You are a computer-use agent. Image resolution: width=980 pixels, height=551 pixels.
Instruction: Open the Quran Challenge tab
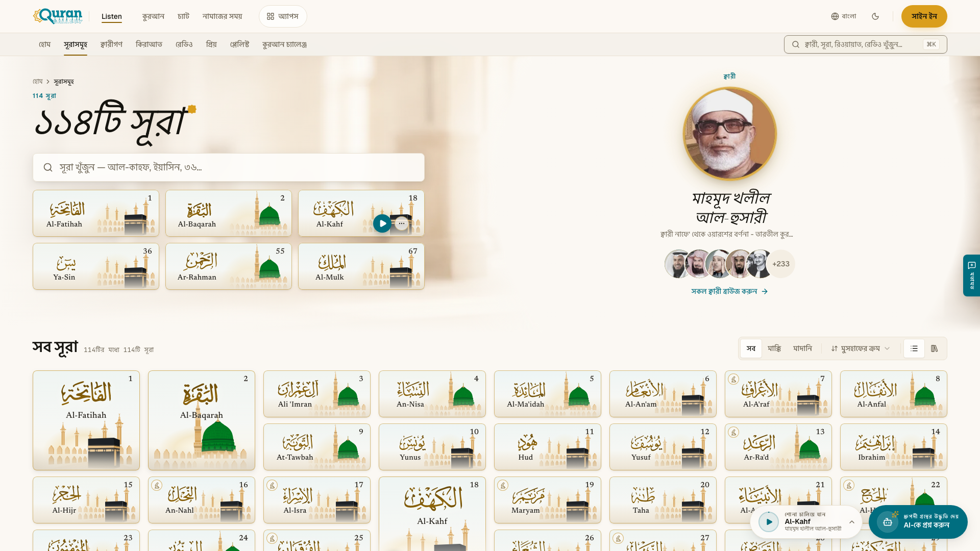tap(284, 44)
